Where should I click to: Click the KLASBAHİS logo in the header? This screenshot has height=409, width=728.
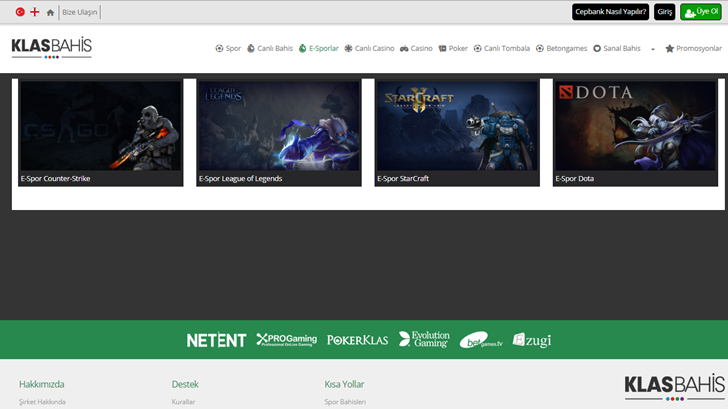pos(52,48)
